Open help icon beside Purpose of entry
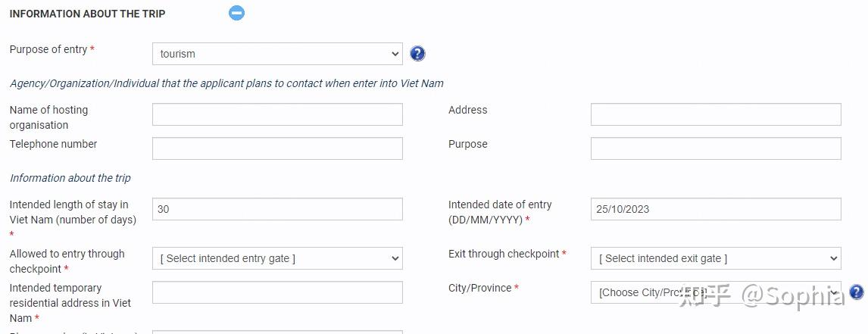 pos(417,54)
